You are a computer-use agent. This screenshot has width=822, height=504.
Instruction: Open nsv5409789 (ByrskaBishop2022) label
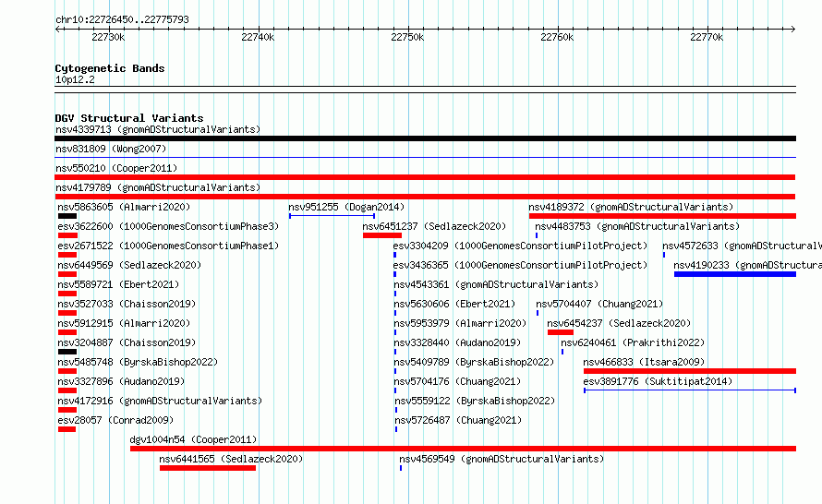coord(474,362)
